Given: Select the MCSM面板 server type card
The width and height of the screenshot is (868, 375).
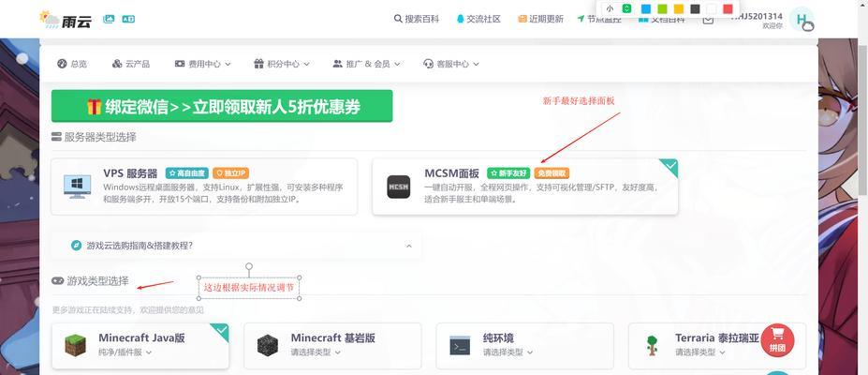Looking at the screenshot, I should 524,187.
